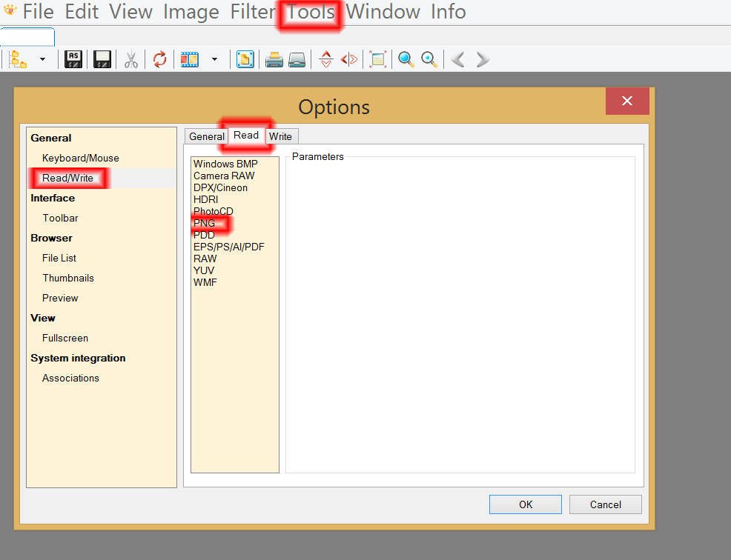This screenshot has width=731, height=560.
Task: Open the View menu
Action: (x=131, y=12)
